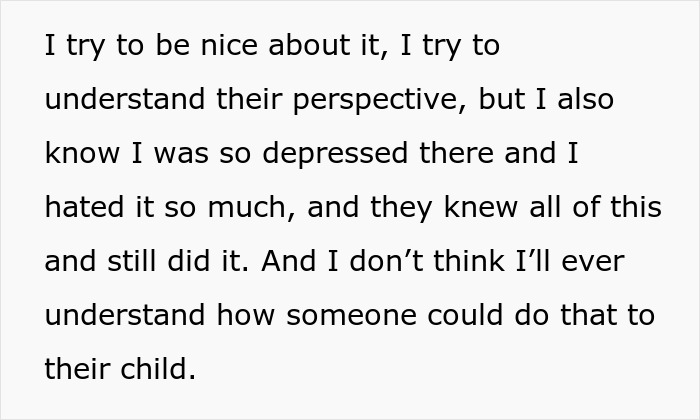Click the word "know" starting the third line
The height and width of the screenshot is (420, 700).
point(77,155)
